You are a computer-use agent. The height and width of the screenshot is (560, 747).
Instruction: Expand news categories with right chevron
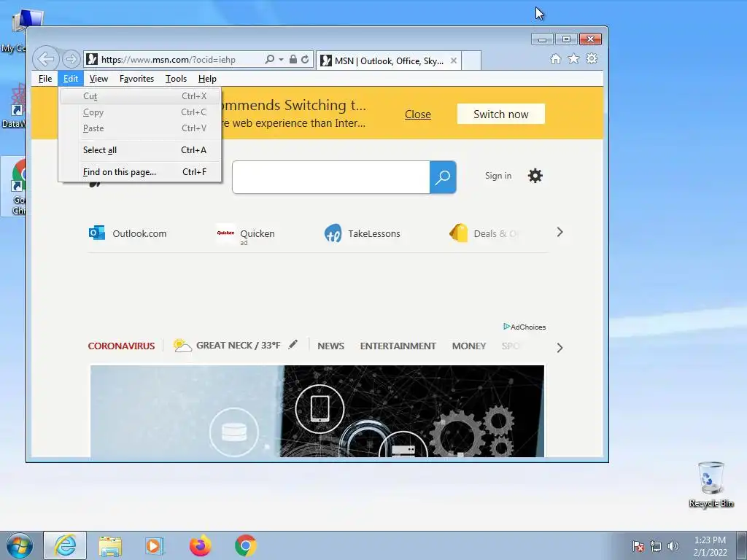click(x=560, y=348)
